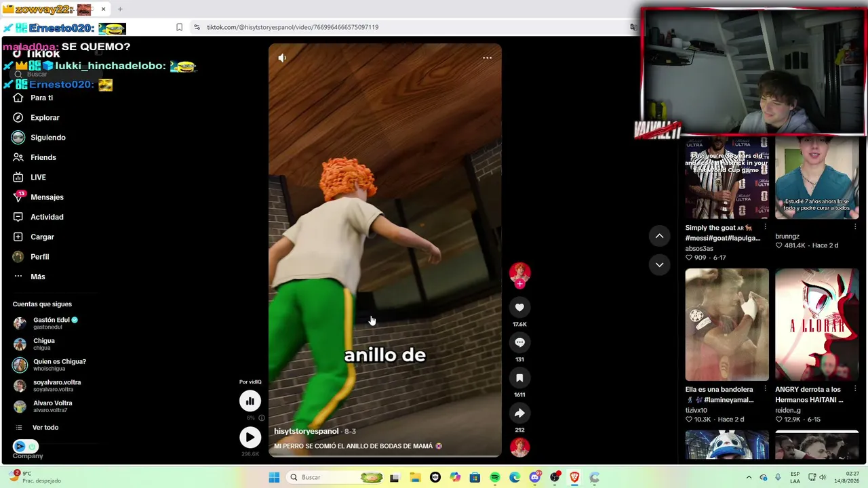Open the taskbar microphone indicator
The height and width of the screenshot is (488, 868).
(x=778, y=477)
